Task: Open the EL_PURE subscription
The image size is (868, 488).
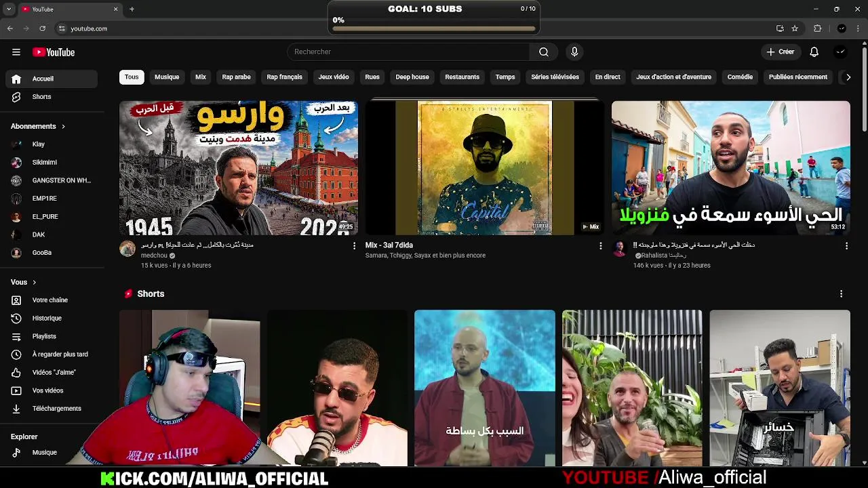Action: (x=52, y=217)
